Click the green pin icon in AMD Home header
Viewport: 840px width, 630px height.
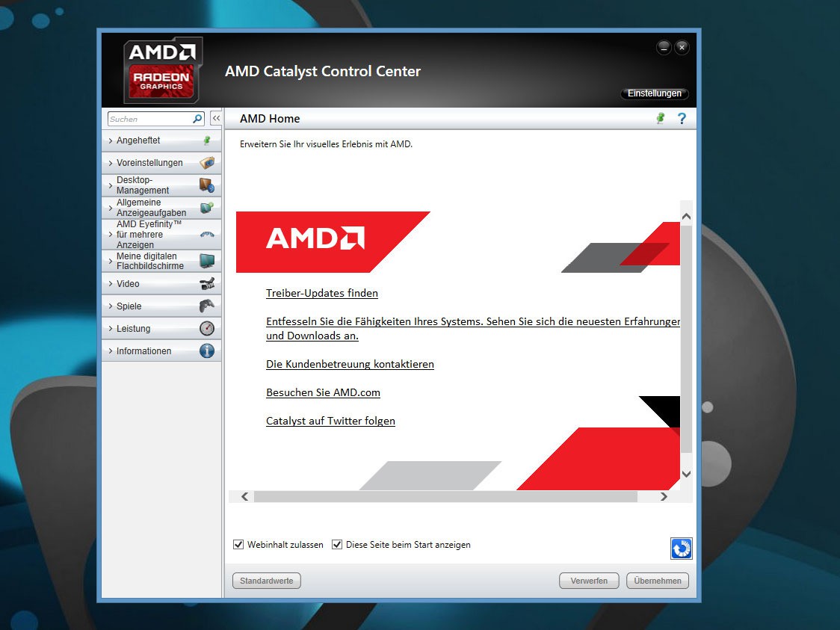pos(660,118)
